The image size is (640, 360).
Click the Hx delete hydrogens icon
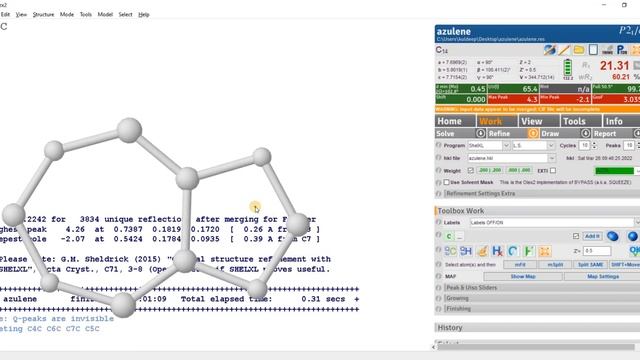(x=497, y=251)
